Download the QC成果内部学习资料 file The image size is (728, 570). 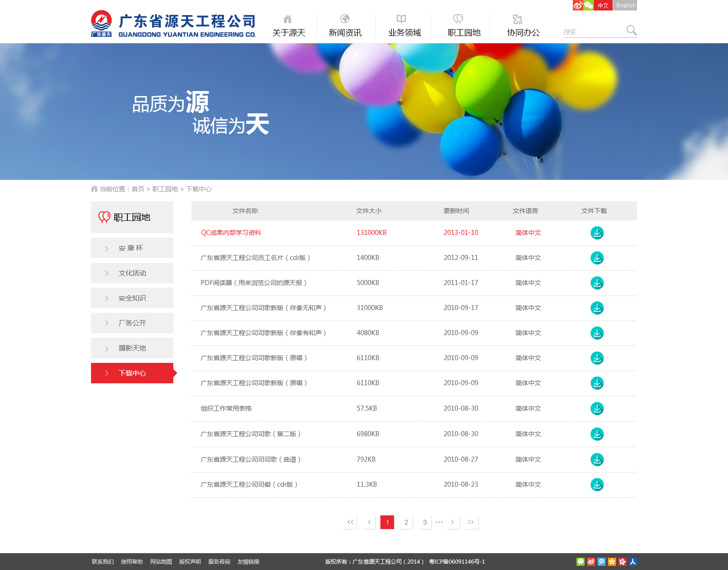(597, 233)
